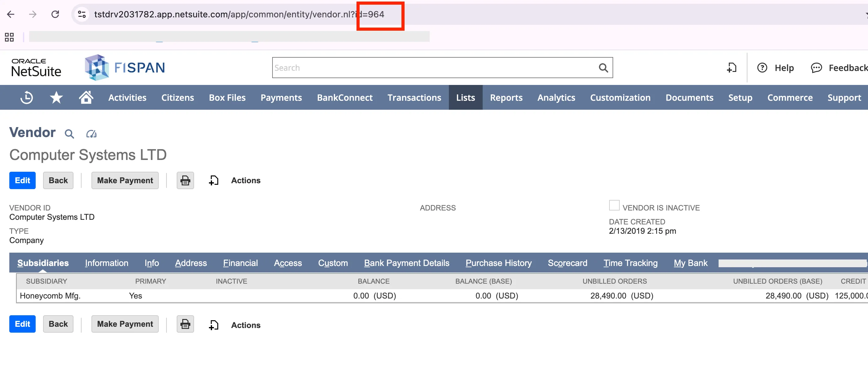Expand the top Actions menu
This screenshot has width=868, height=372.
(246, 180)
